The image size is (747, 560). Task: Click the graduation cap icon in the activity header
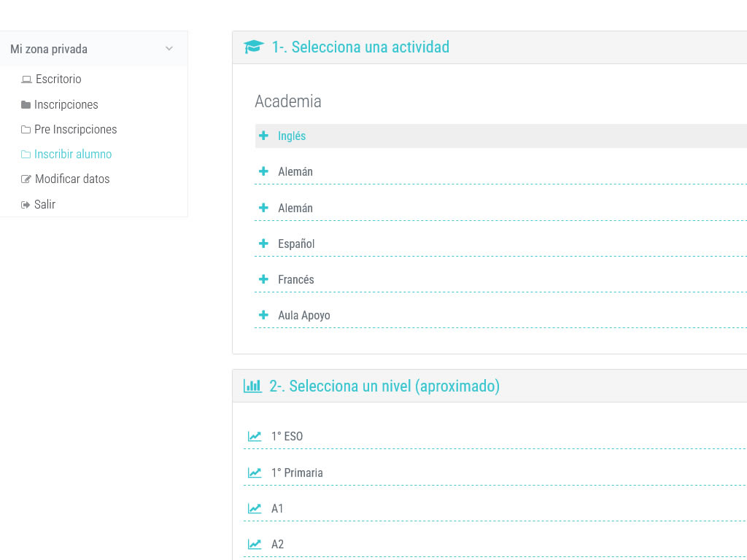point(253,47)
